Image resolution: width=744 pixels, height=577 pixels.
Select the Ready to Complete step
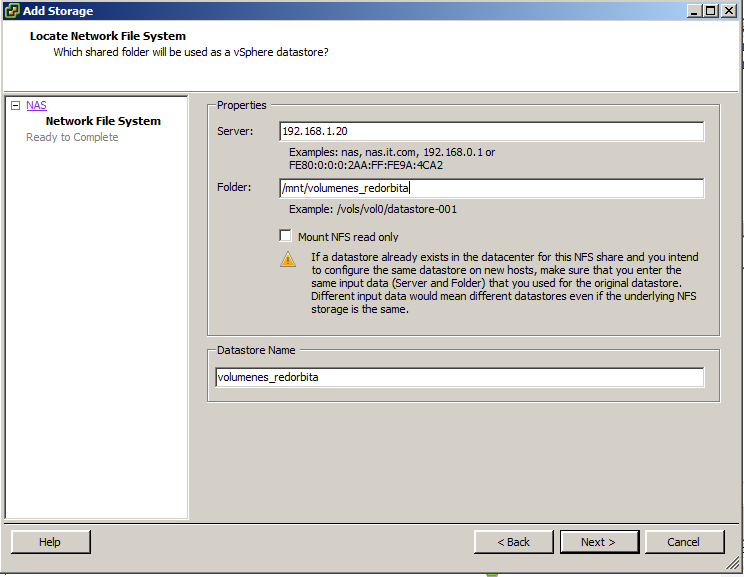click(72, 137)
